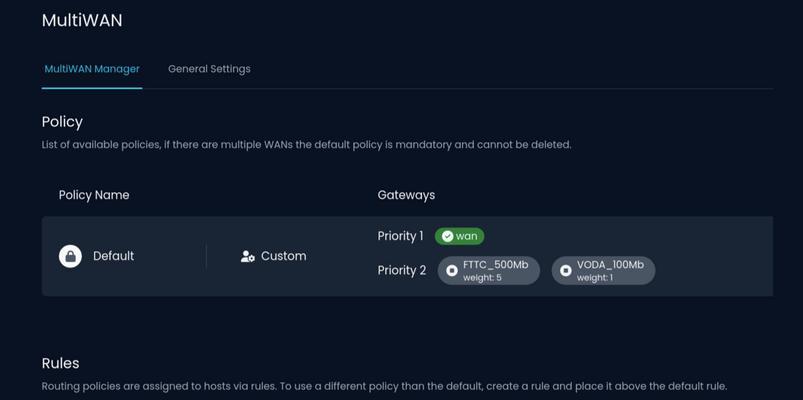Click the Default policy name text

tap(114, 256)
